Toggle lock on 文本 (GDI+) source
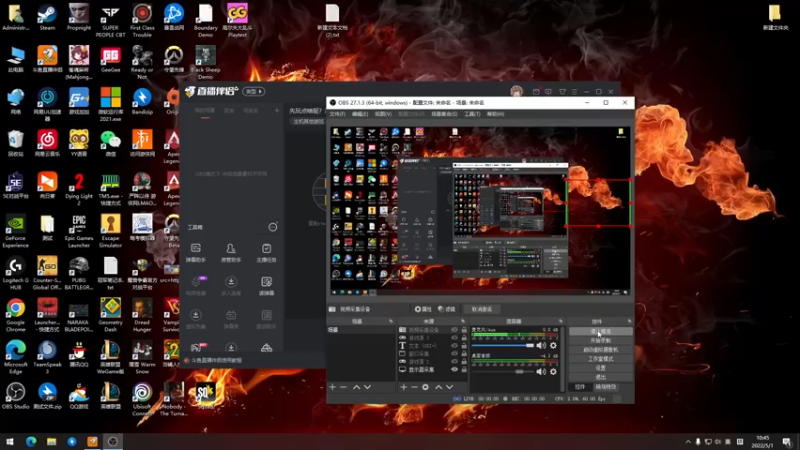 [x=464, y=345]
